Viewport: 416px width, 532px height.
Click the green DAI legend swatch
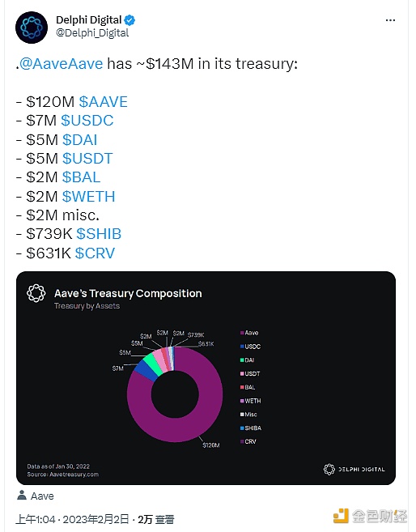pyautogui.click(x=242, y=360)
